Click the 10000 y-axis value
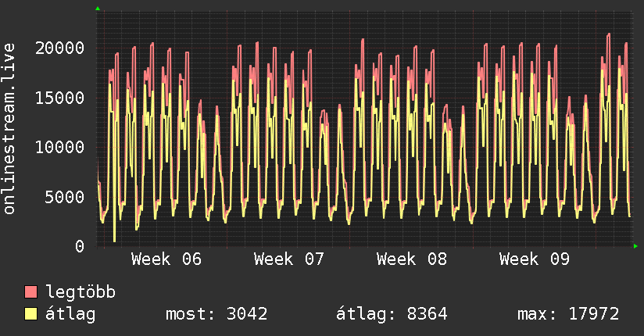The height and width of the screenshot is (336, 644). (60, 147)
